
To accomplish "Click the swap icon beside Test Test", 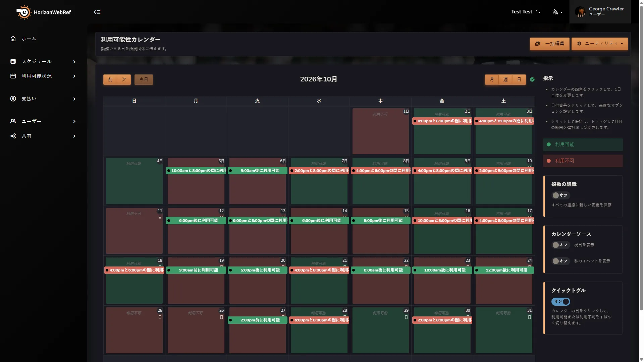I will [x=538, y=12].
